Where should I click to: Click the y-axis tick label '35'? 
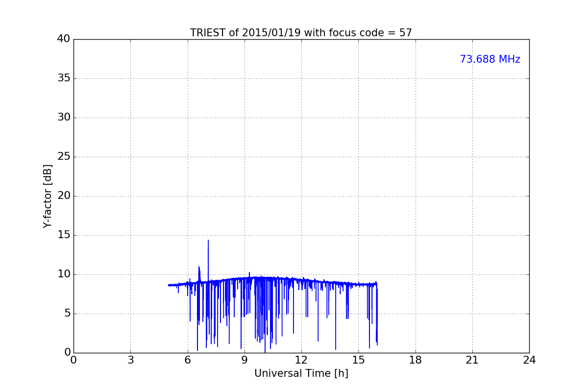[64, 78]
